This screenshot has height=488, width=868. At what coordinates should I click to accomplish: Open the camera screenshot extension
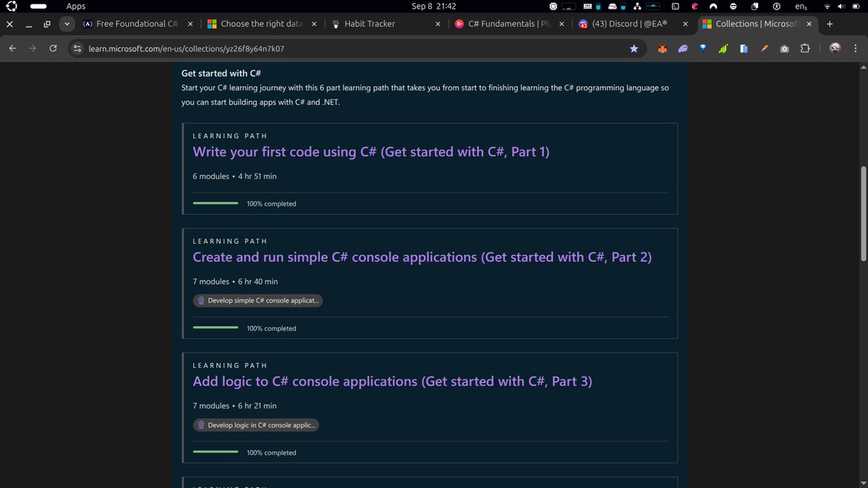tap(785, 48)
